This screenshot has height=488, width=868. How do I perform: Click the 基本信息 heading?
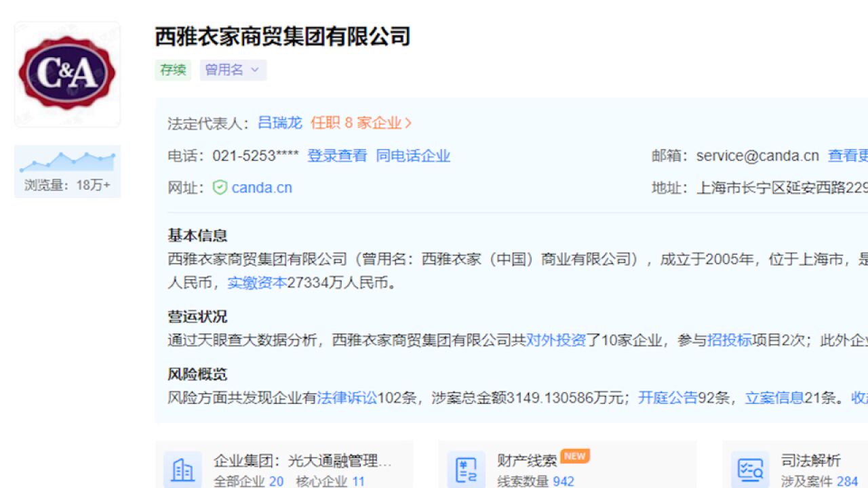tap(197, 235)
